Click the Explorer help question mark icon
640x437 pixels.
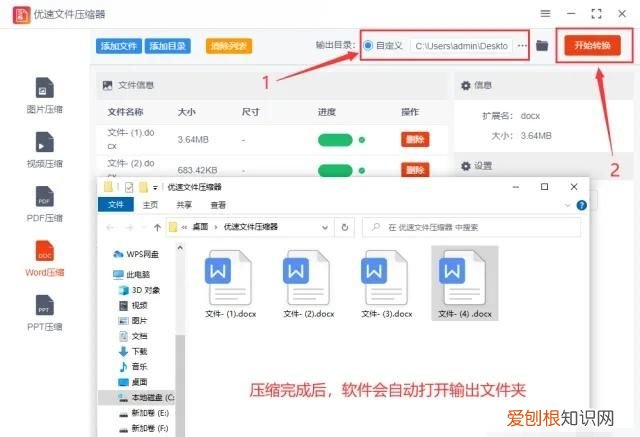(581, 205)
